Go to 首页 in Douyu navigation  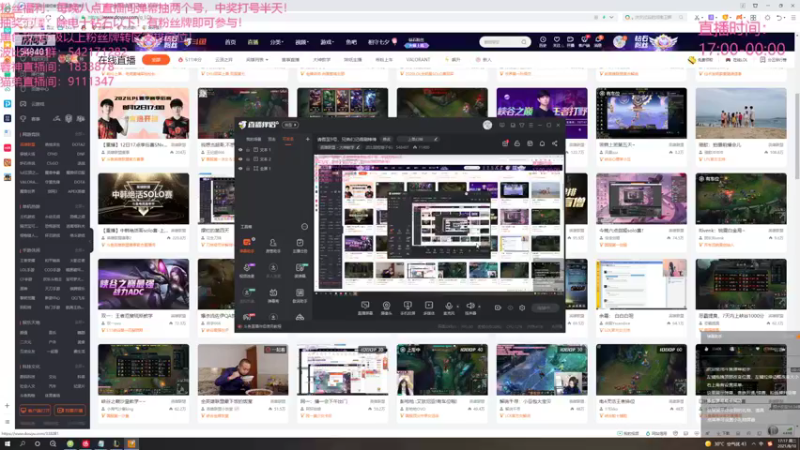231,42
